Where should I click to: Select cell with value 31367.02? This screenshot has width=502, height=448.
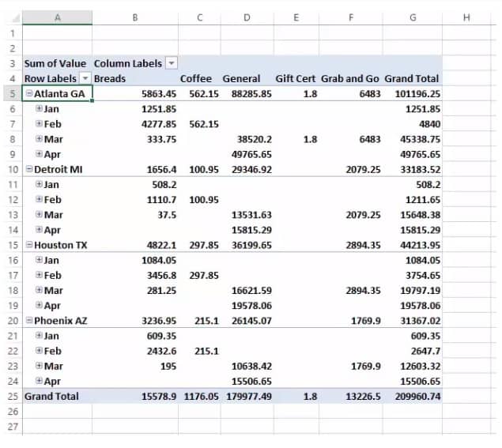coord(413,321)
